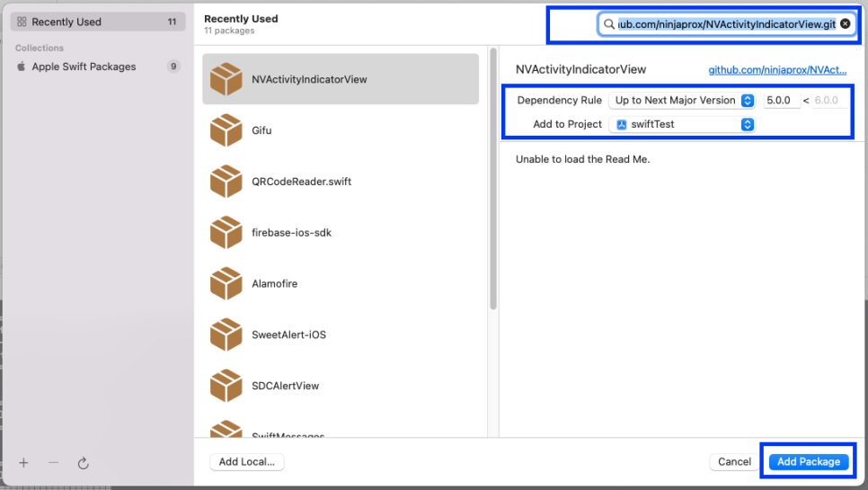This screenshot has height=490, width=868.
Task: Click the SweetAlert-iOS package box icon
Action: [226, 334]
